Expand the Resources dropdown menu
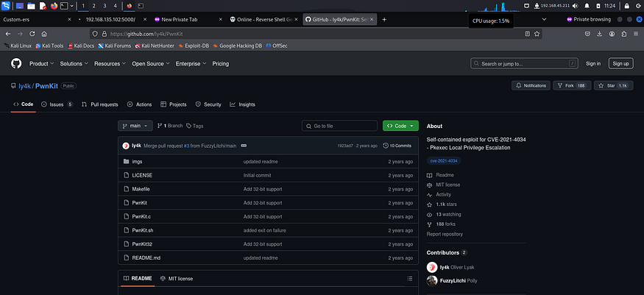 coord(110,63)
